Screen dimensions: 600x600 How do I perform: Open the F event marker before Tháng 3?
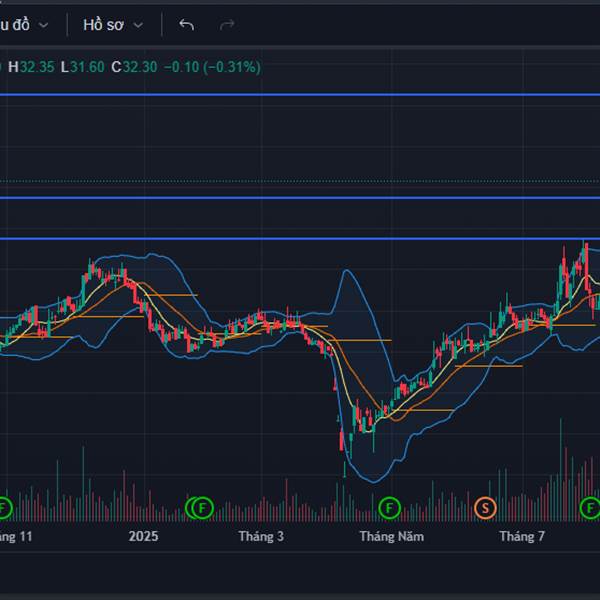coord(203,507)
